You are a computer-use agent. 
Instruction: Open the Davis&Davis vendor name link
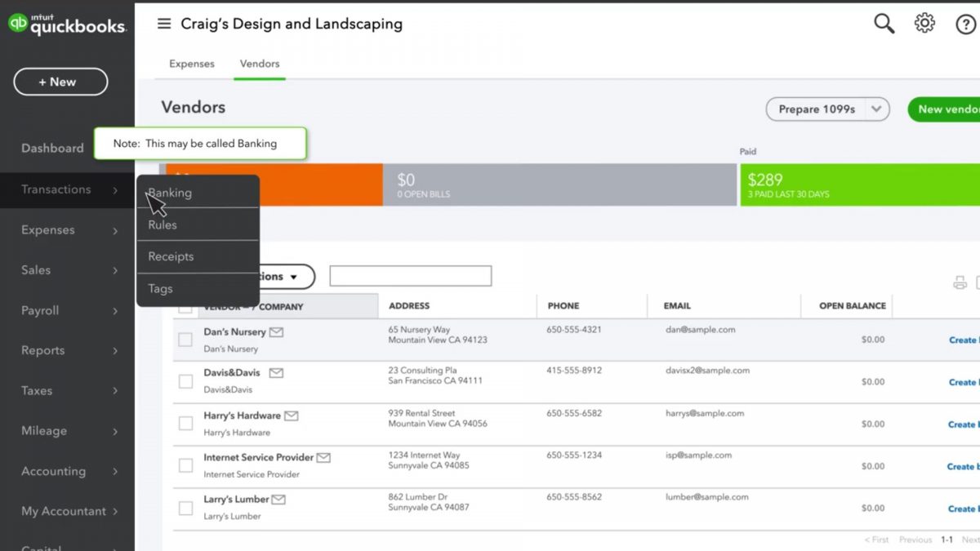(x=232, y=373)
